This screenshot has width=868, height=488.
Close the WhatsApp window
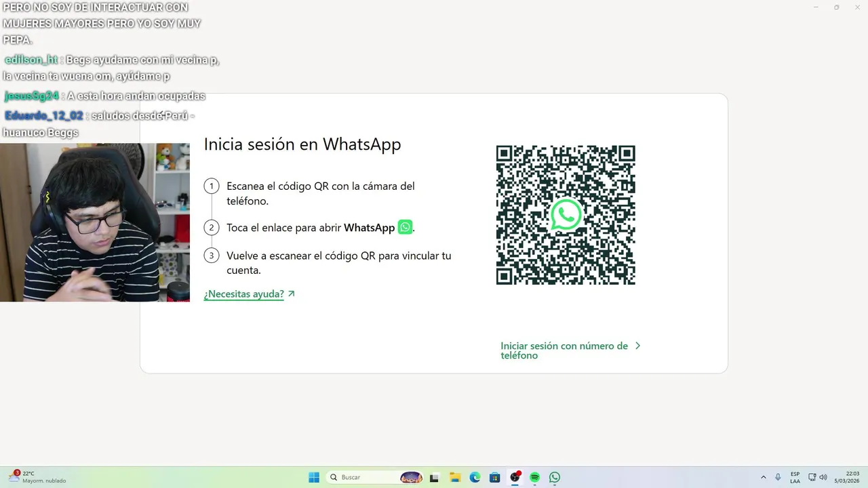pyautogui.click(x=856, y=7)
